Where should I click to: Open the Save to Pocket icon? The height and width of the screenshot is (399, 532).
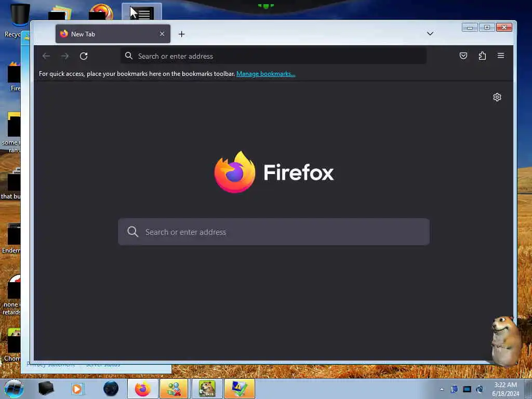[463, 56]
